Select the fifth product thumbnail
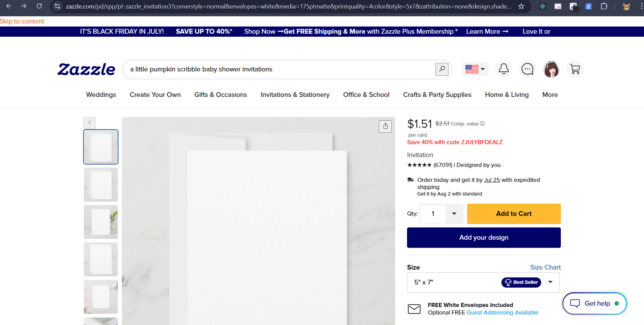This screenshot has width=644, height=325. coord(101,297)
